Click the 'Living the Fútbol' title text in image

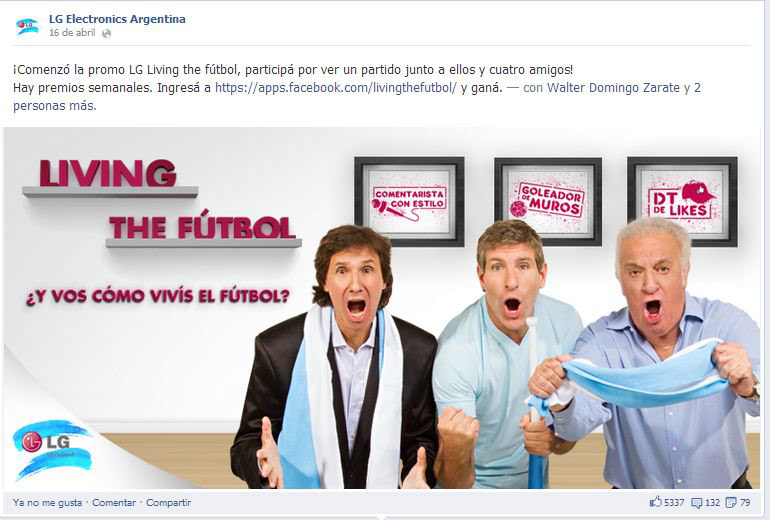[x=162, y=201]
